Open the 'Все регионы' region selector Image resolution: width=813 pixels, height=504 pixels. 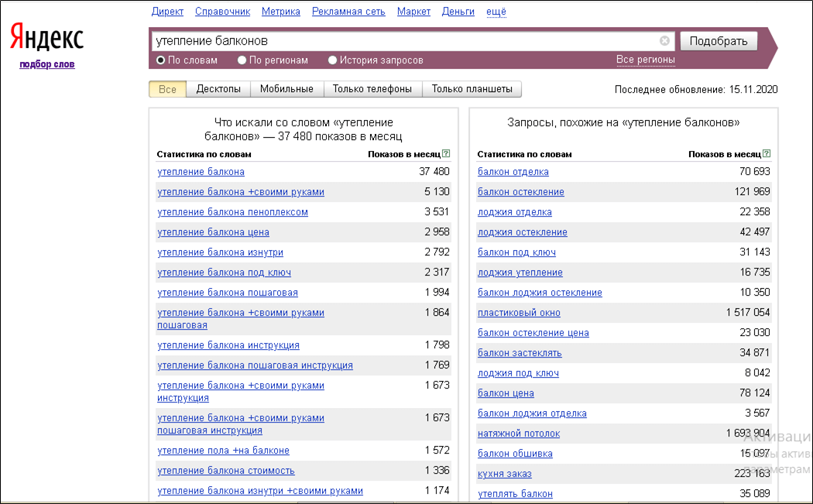[646, 60]
